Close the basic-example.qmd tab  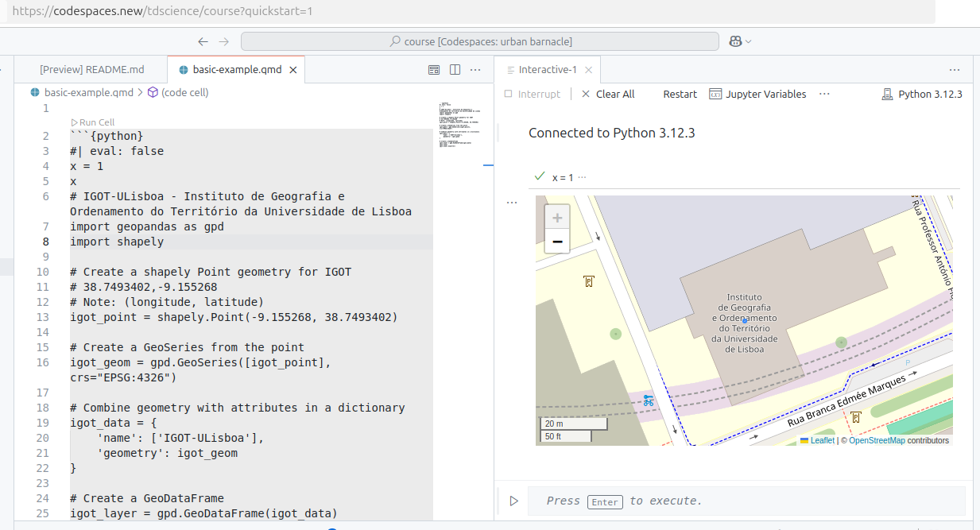(293, 70)
